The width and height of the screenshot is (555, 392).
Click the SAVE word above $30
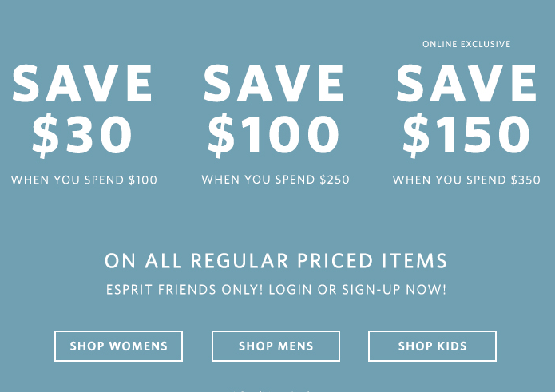pos(82,84)
